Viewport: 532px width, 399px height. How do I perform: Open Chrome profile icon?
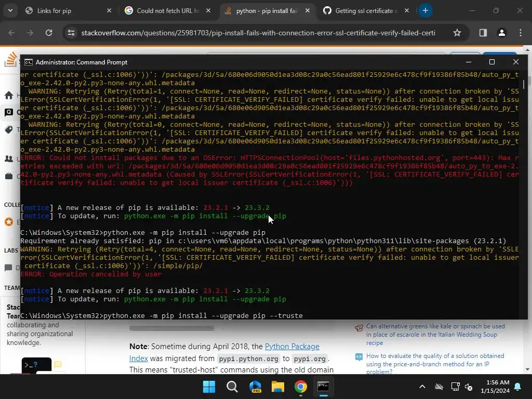point(501,33)
